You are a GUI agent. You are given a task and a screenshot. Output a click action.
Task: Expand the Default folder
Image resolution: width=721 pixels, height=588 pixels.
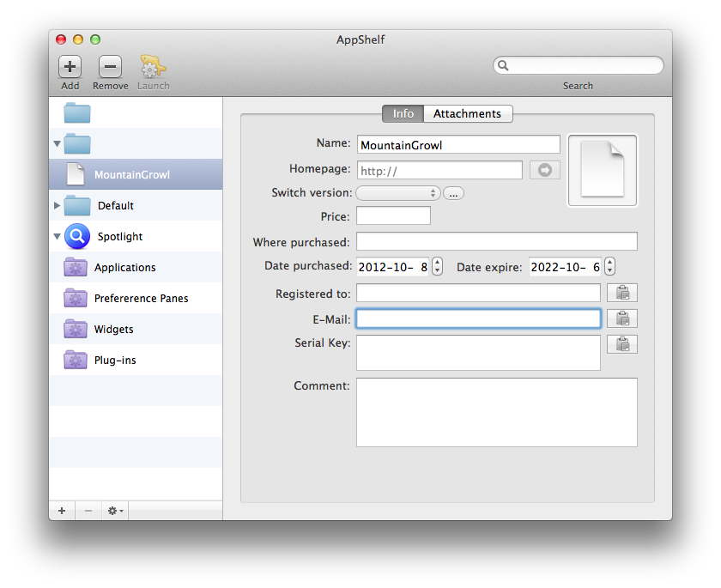[x=57, y=205]
